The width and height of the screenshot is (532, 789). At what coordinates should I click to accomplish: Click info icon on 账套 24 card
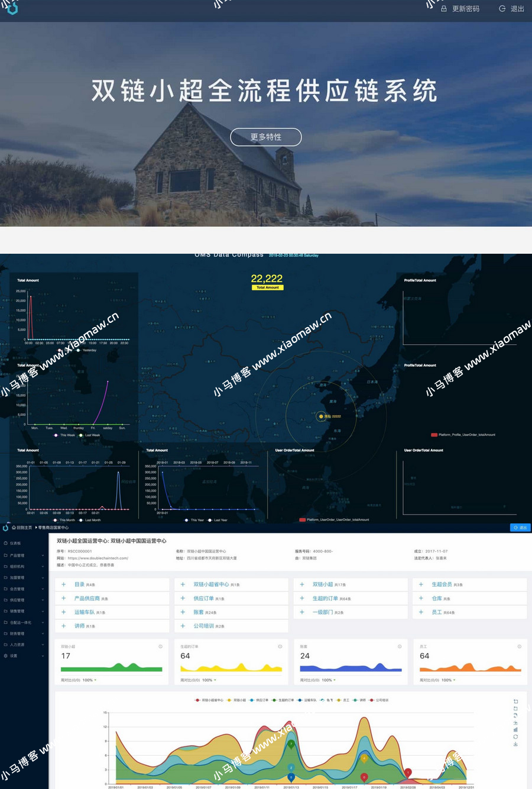[x=400, y=646]
